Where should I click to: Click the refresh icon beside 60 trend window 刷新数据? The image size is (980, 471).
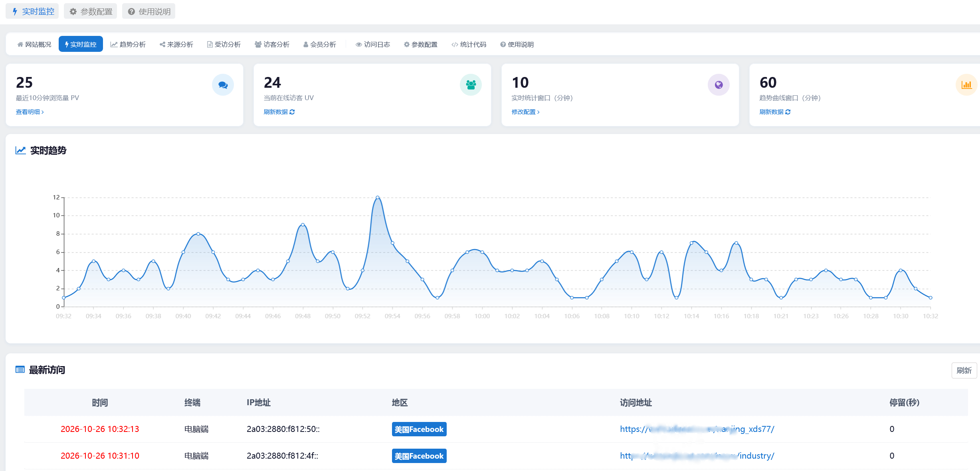click(788, 112)
